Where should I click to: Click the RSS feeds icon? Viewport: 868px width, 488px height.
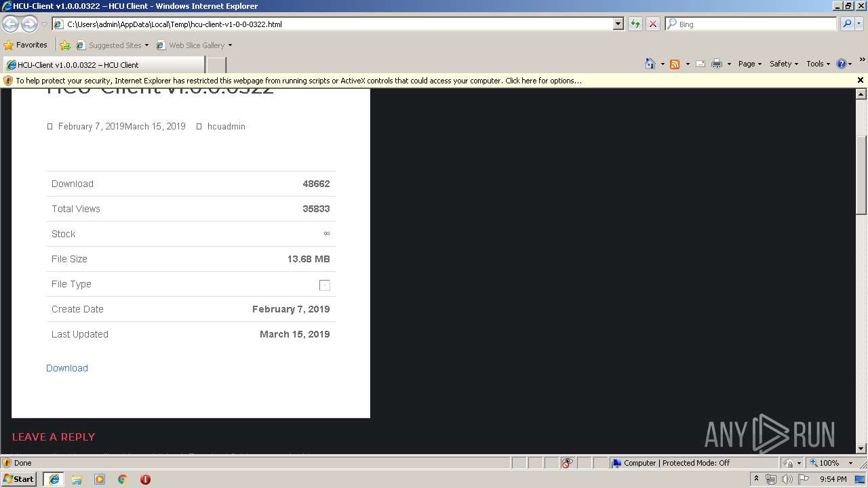(675, 64)
